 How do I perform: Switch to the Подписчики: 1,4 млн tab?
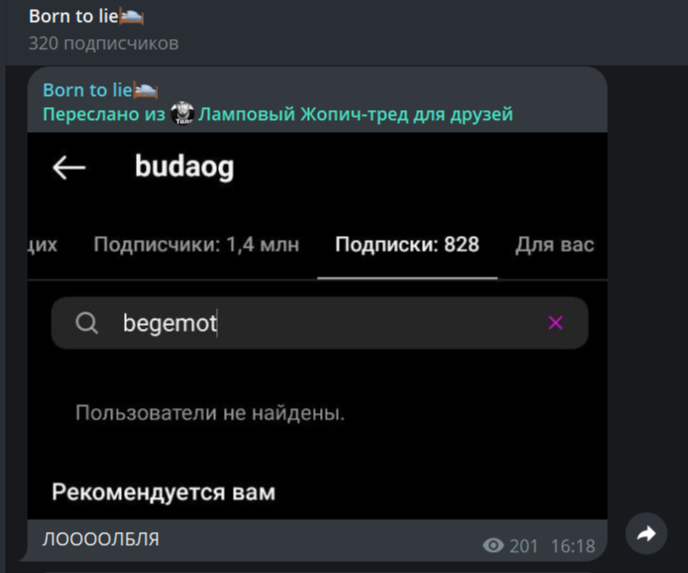[196, 244]
